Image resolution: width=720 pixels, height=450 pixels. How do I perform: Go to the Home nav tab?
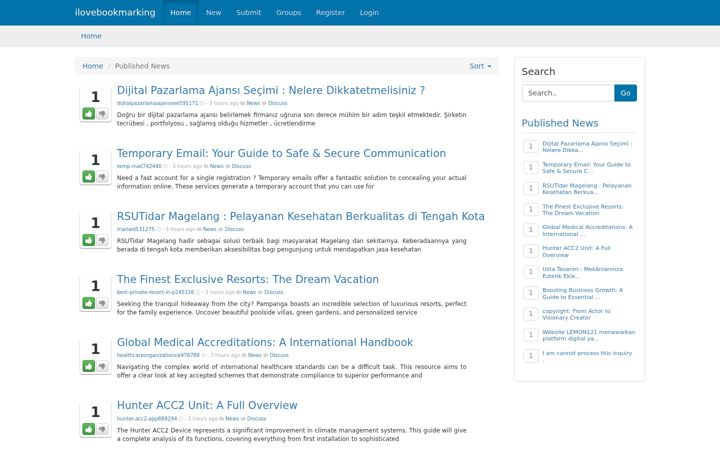(x=180, y=12)
